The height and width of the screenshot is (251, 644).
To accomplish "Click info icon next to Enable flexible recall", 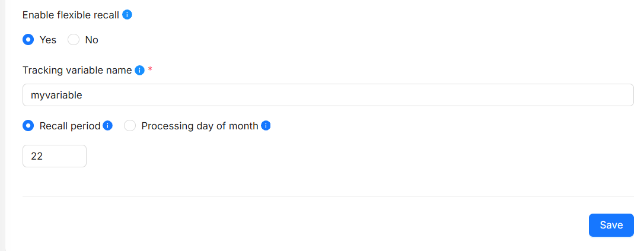I will (127, 14).
